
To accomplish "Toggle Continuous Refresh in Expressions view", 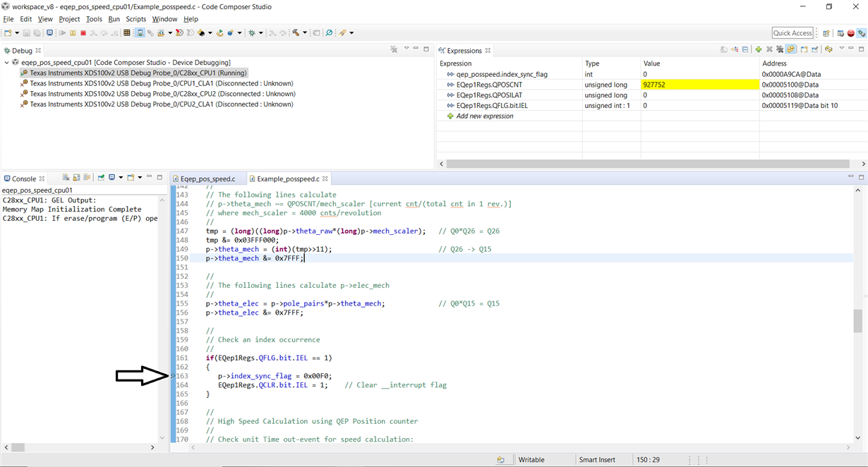I will (790, 49).
